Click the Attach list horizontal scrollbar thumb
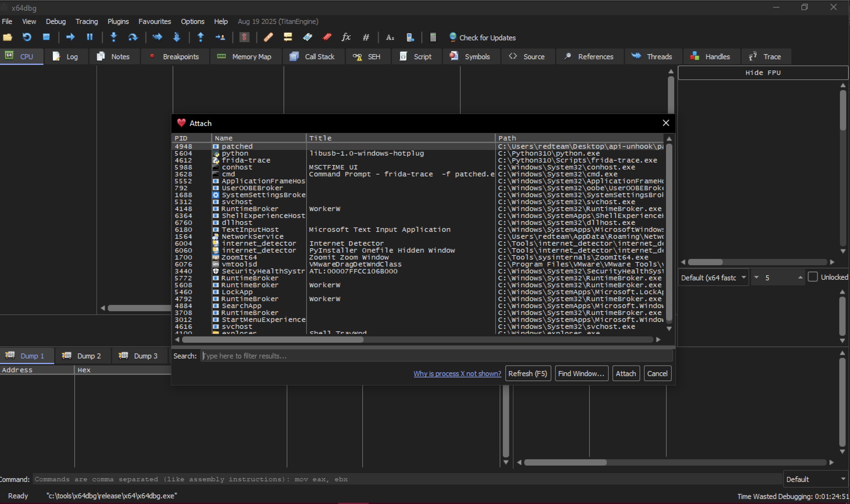The width and height of the screenshot is (850, 504). pyautogui.click(x=273, y=340)
